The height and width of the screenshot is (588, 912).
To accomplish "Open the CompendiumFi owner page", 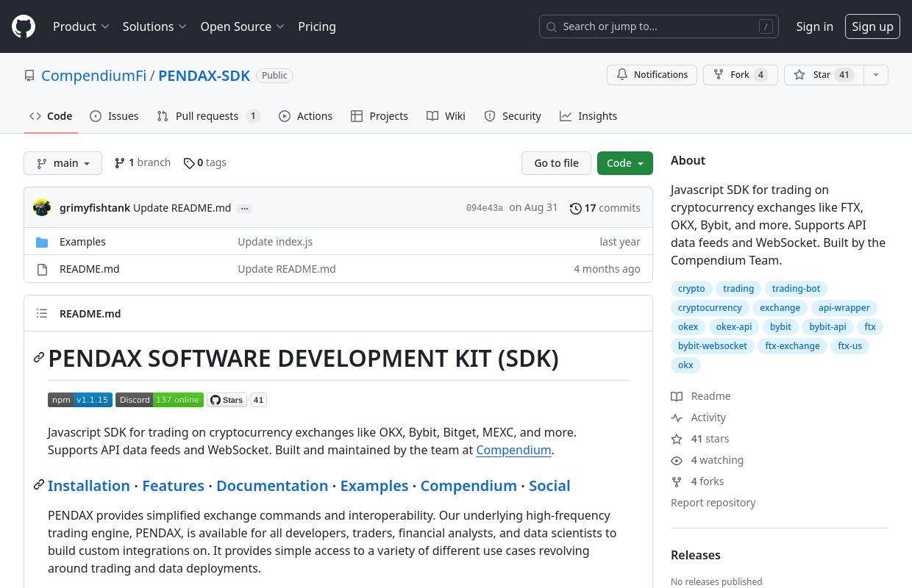I will [x=93, y=76].
